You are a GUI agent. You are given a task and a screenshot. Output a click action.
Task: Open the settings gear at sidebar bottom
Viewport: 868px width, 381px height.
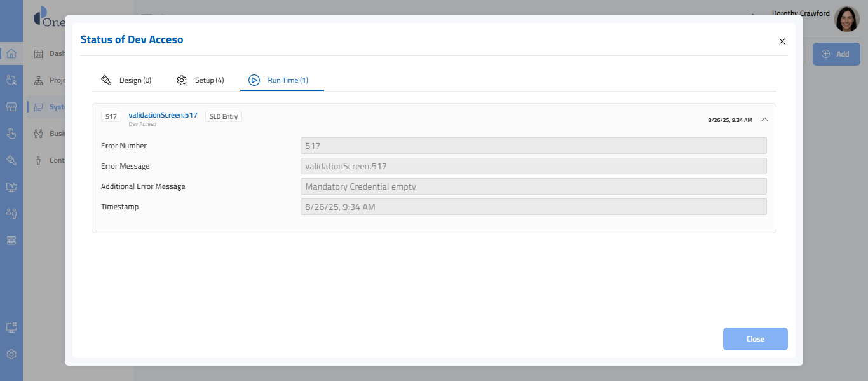(11, 354)
